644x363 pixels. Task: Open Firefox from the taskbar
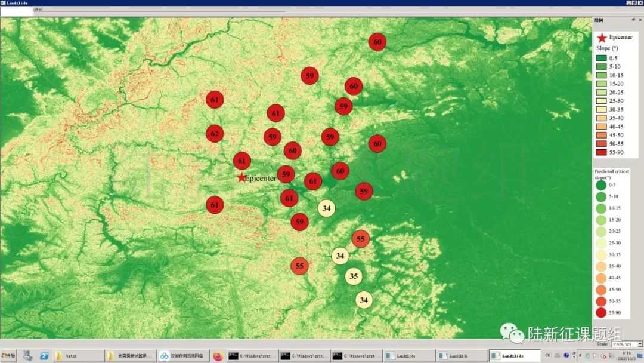point(217,356)
